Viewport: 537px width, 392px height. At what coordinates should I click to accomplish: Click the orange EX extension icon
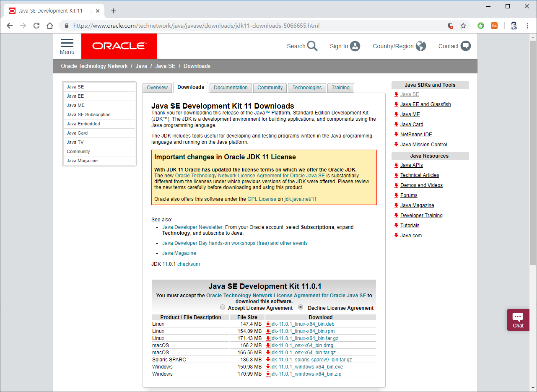click(x=494, y=26)
